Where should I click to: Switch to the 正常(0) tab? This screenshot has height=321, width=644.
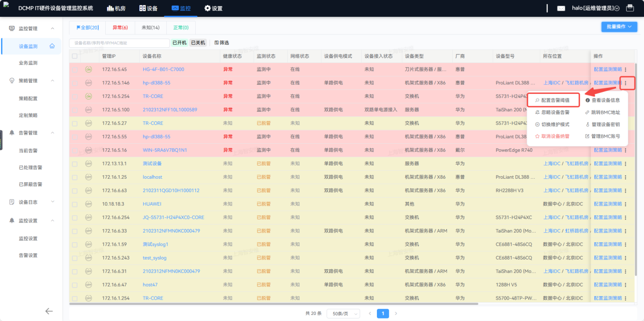181,27
